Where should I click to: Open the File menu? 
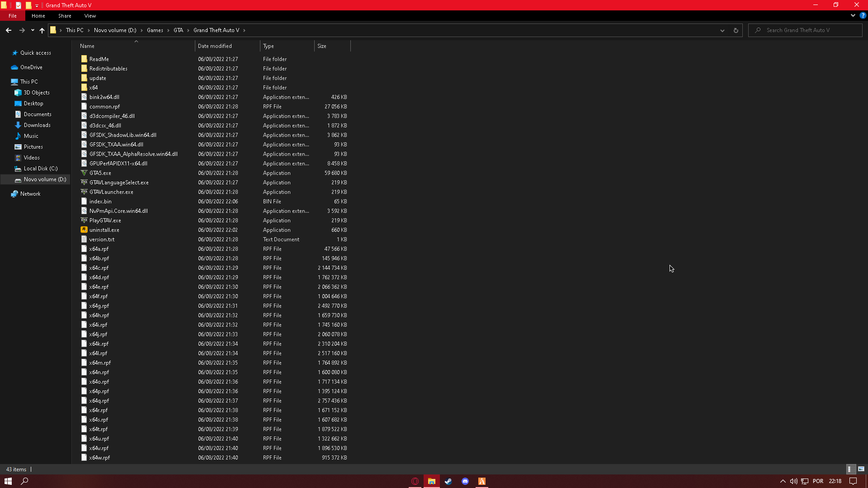click(13, 16)
